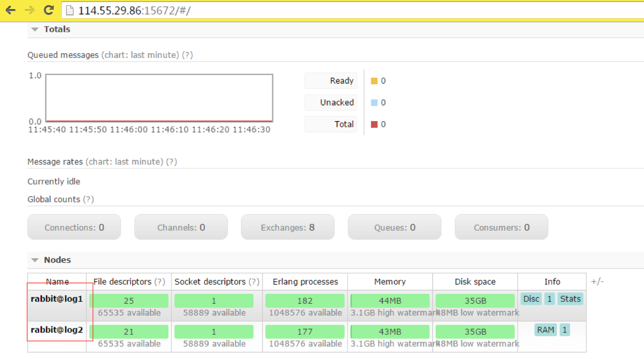Open the +/- column selector
The image size is (644, 359).
(x=597, y=281)
